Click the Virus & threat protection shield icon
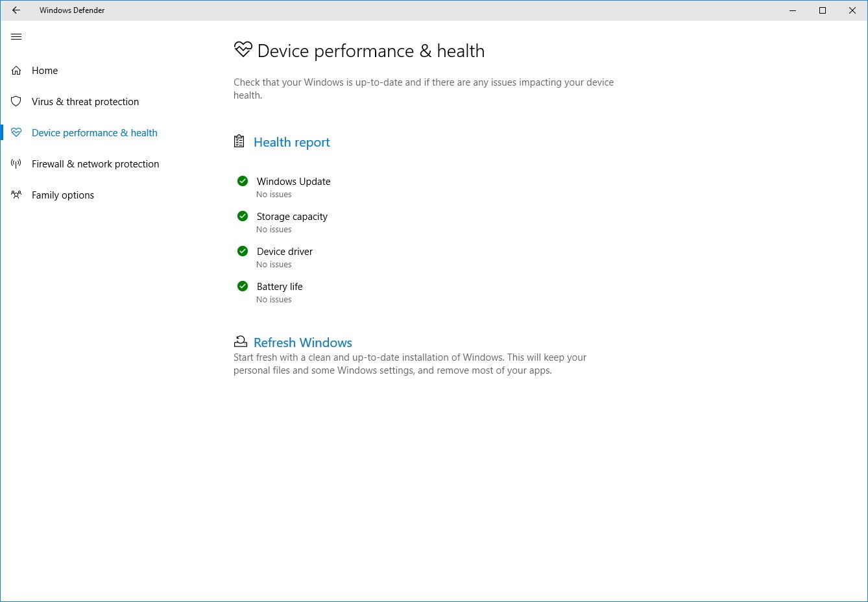This screenshot has height=602, width=868. coord(16,101)
